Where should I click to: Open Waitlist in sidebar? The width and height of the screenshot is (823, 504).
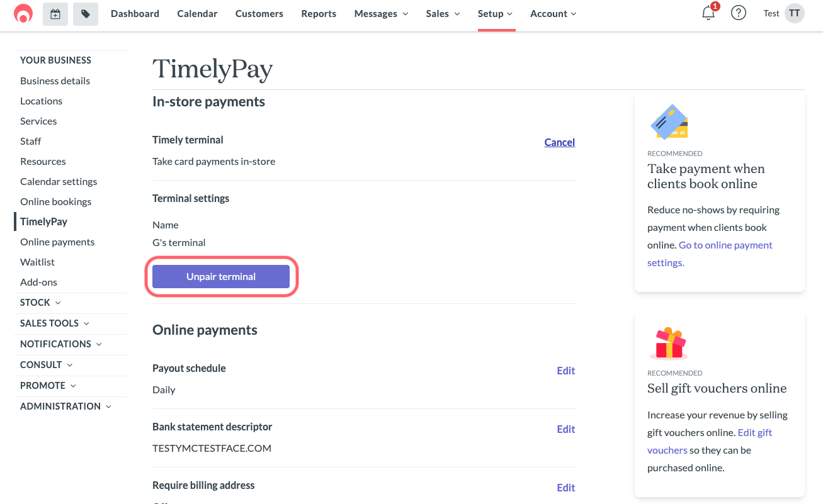click(x=37, y=262)
